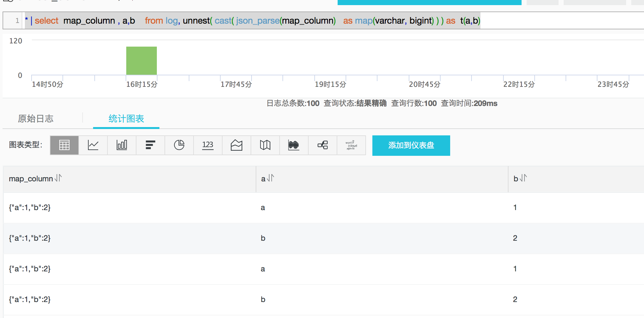Switch to the 统计图表 tab
Image resolution: width=644 pixels, height=318 pixels.
pyautogui.click(x=126, y=119)
